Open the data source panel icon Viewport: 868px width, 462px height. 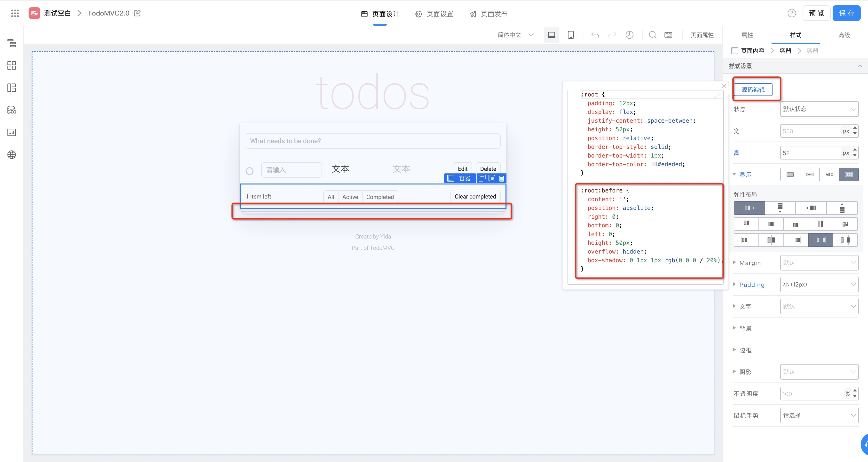tap(11, 110)
